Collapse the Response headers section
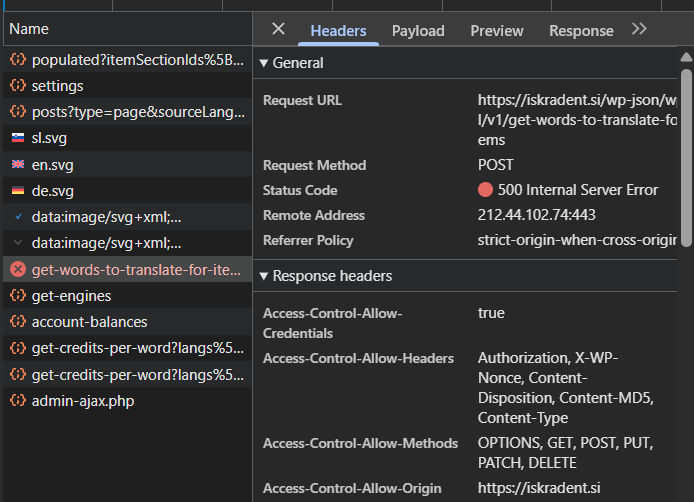694x502 pixels. 264,276
